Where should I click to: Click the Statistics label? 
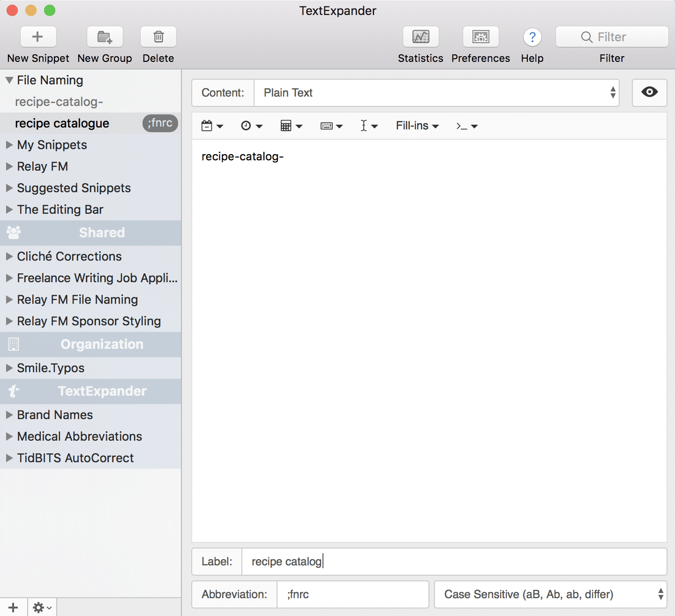click(x=420, y=58)
